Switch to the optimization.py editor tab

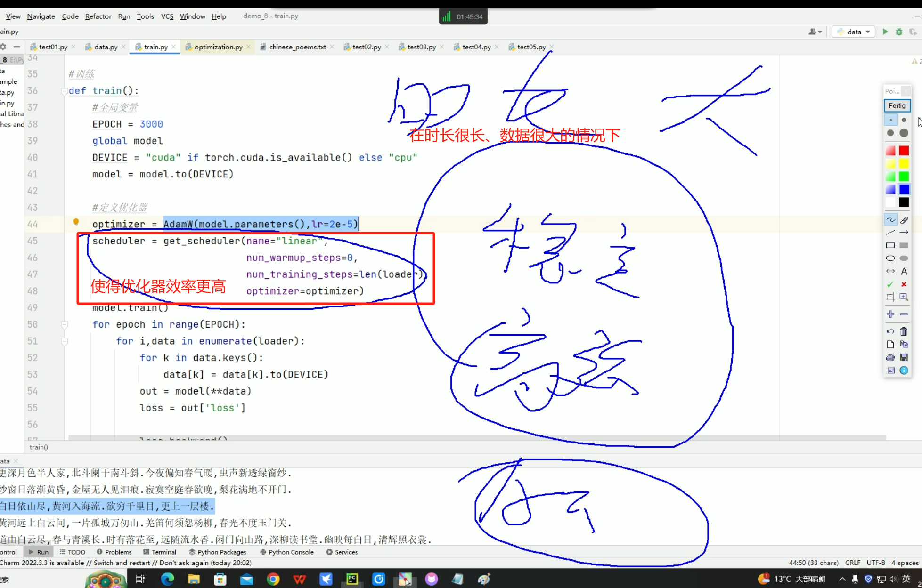click(218, 47)
